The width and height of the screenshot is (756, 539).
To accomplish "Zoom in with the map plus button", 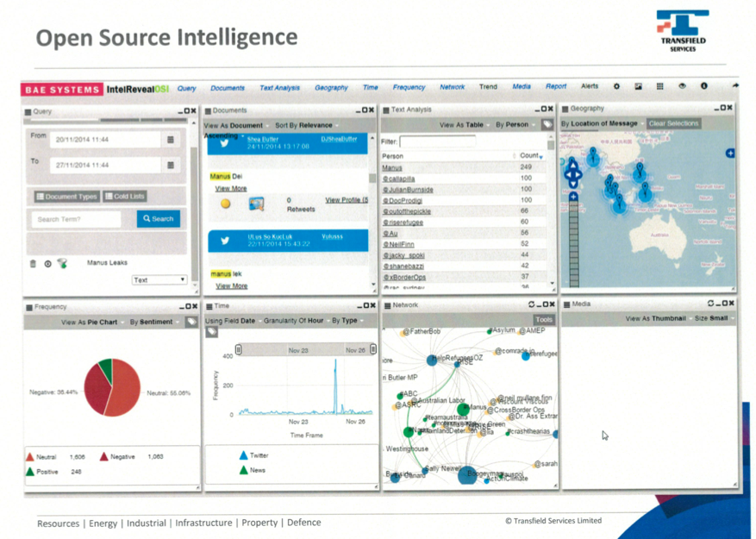I will 573,197.
